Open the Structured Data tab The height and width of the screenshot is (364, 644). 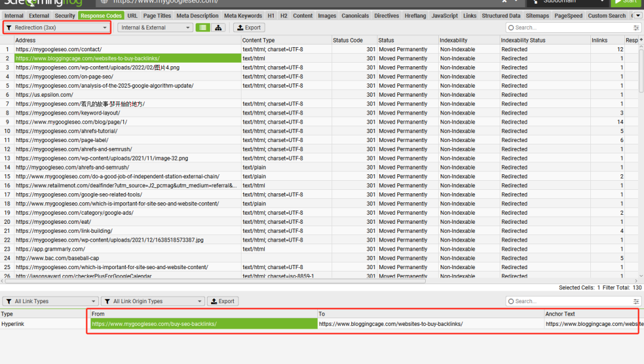[x=501, y=16]
